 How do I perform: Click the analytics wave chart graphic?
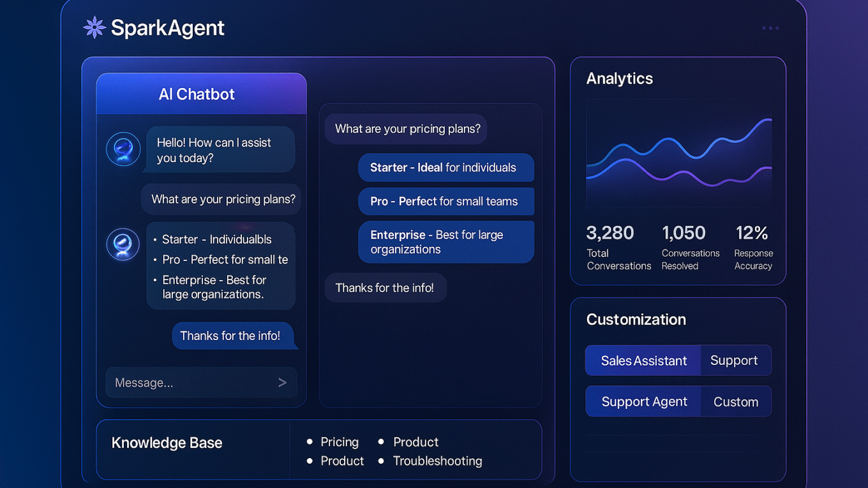pyautogui.click(x=678, y=153)
